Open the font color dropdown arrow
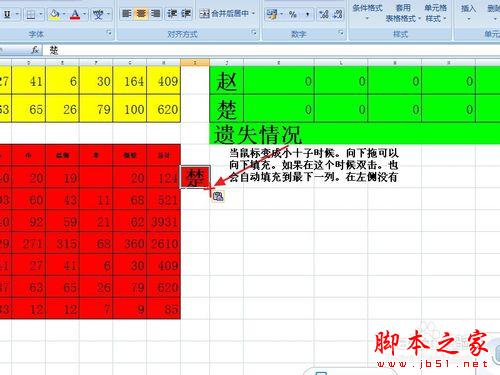Viewport: 500px width, 375px height. click(x=85, y=14)
